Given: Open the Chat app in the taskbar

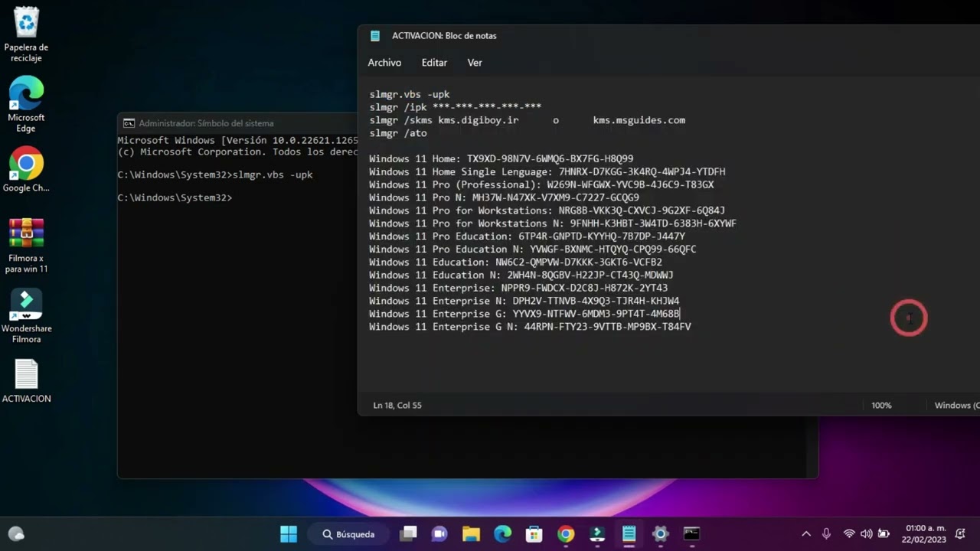Looking at the screenshot, I should (439, 534).
